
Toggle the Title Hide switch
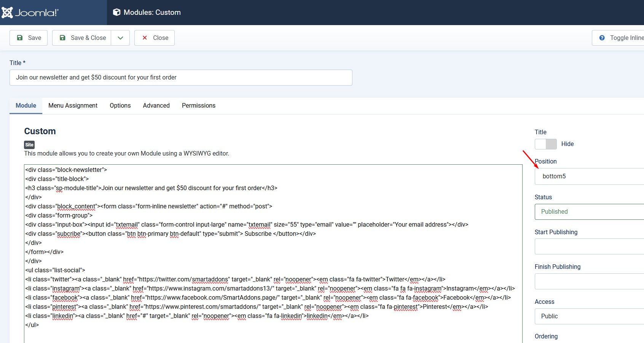[545, 144]
